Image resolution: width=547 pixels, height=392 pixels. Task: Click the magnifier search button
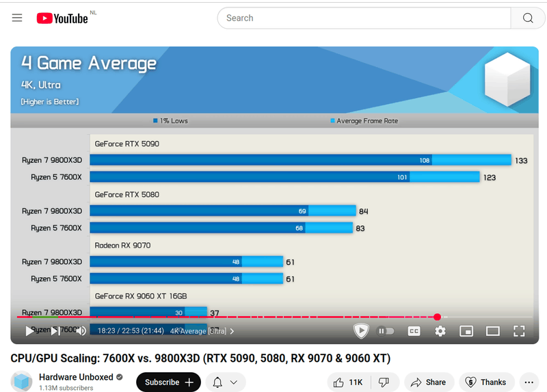[x=528, y=18]
